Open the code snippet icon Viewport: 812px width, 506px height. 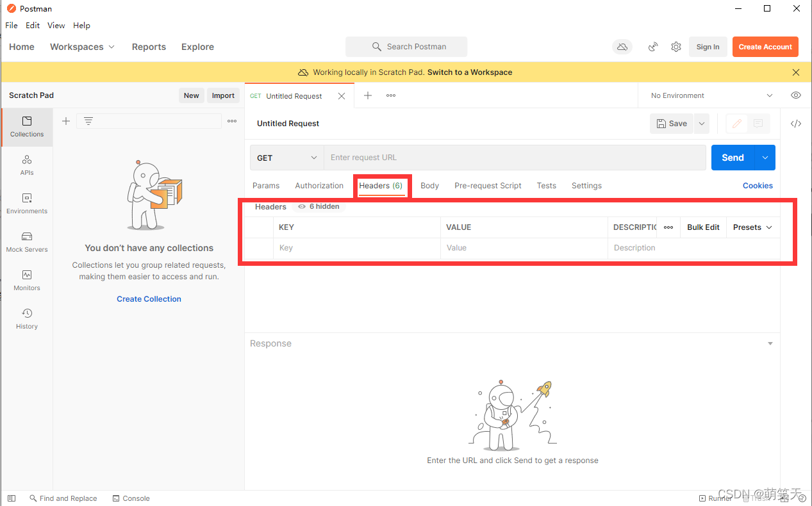pyautogui.click(x=796, y=124)
